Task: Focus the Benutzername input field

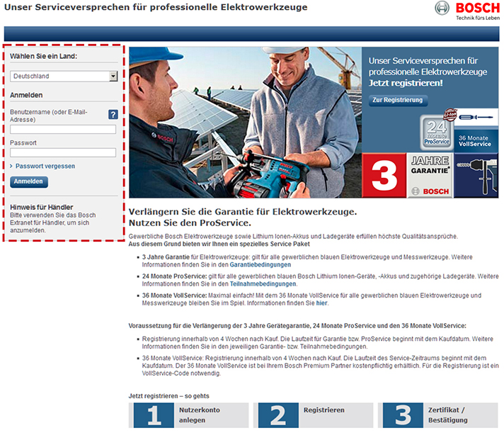Action: 63,130
